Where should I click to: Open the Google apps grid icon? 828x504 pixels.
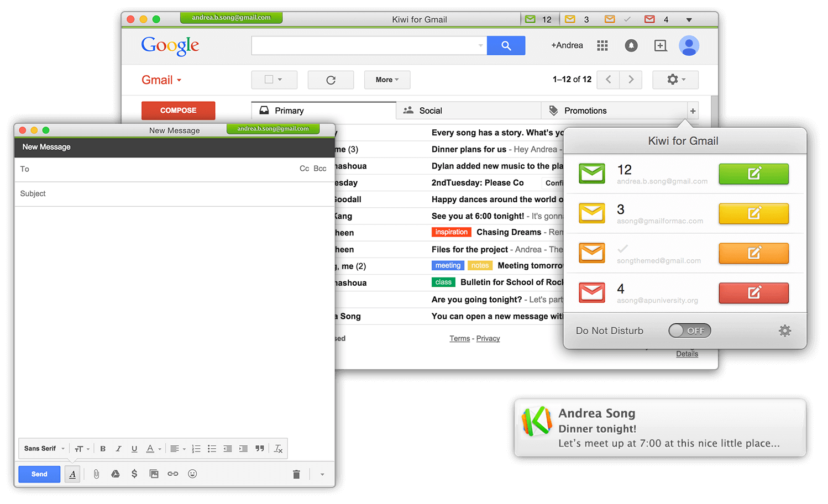602,46
